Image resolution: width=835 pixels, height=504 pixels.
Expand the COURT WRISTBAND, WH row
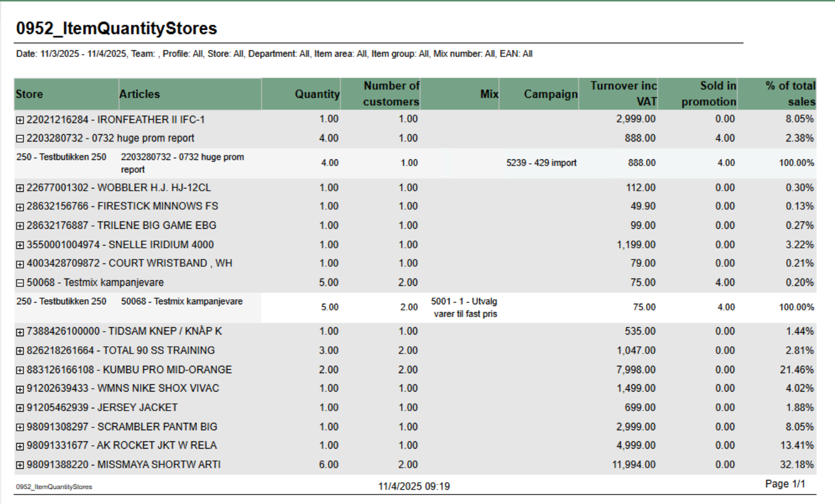pos(20,264)
